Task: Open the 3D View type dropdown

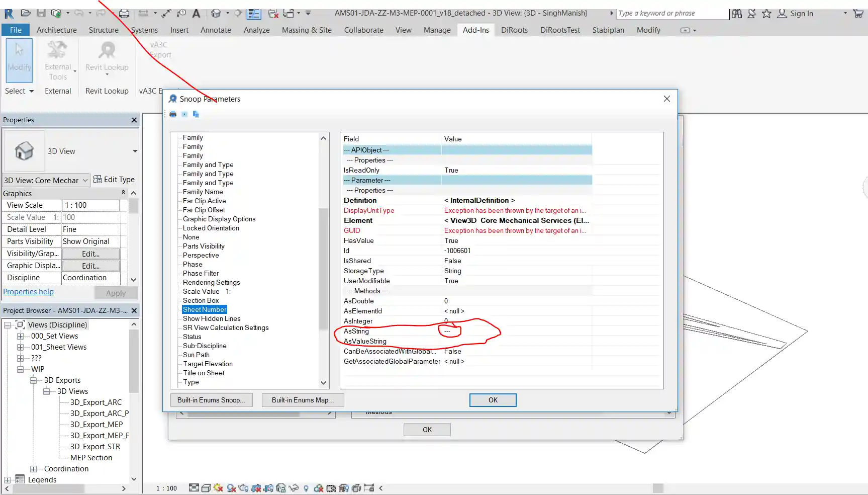Action: pos(135,151)
